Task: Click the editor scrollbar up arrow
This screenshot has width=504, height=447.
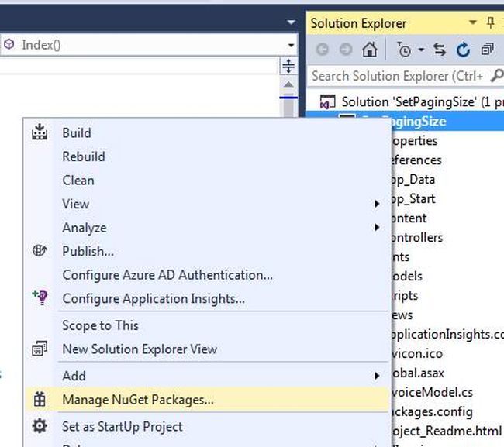Action: point(288,84)
